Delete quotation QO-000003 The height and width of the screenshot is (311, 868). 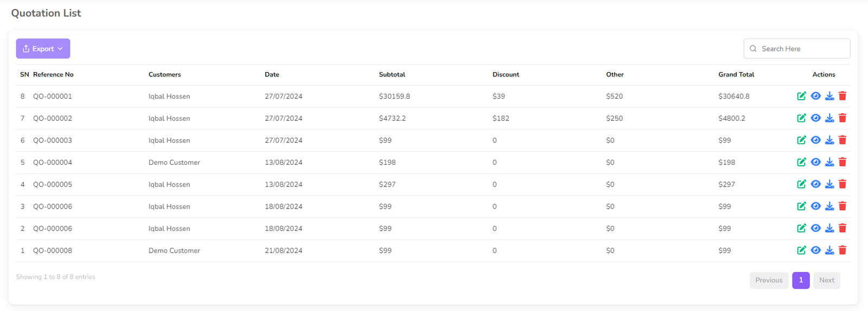pos(843,140)
